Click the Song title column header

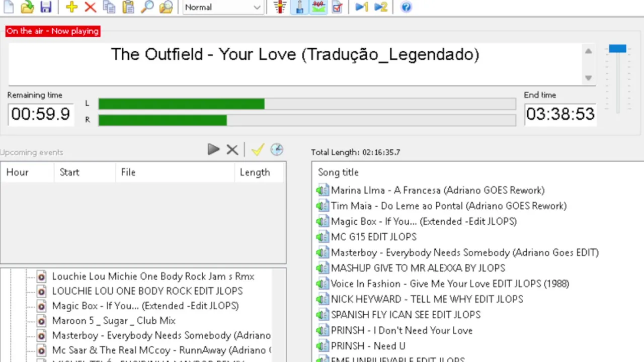pyautogui.click(x=338, y=172)
